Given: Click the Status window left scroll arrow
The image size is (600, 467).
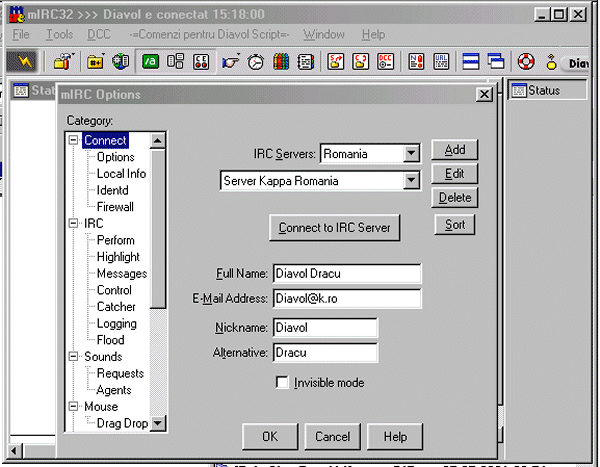Looking at the screenshot, I should 15,451.
